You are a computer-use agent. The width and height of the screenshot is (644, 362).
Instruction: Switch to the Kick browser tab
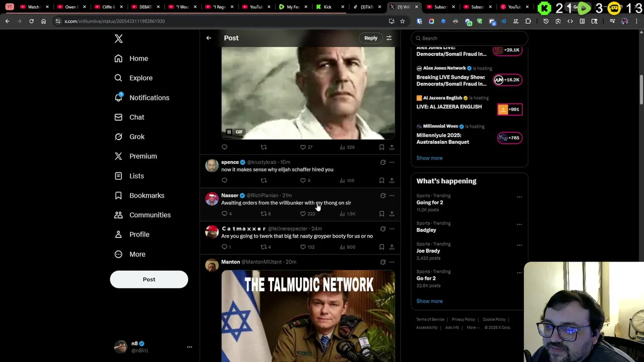[328, 7]
